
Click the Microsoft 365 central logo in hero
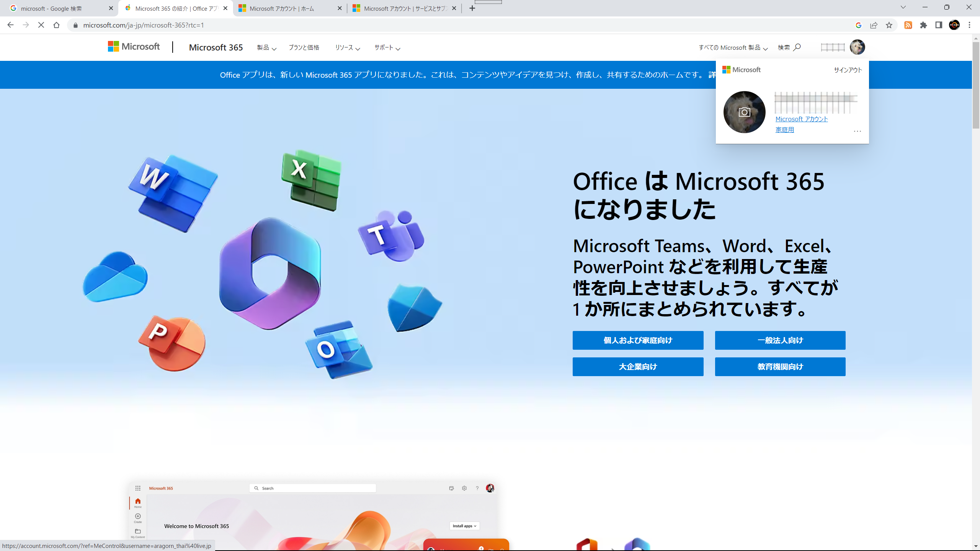(x=270, y=274)
